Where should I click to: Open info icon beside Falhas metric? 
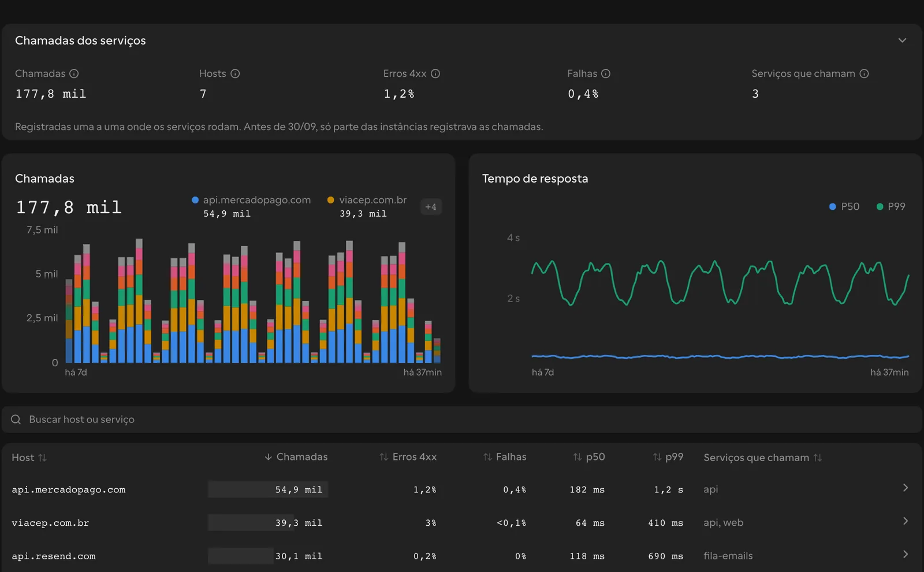coord(606,73)
